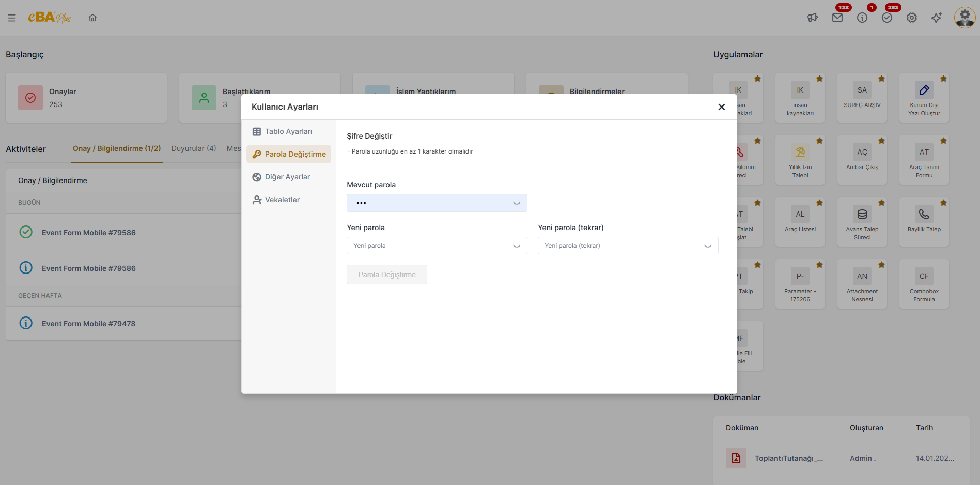
Task: Open announcements megaphone icon
Action: (x=813, y=18)
